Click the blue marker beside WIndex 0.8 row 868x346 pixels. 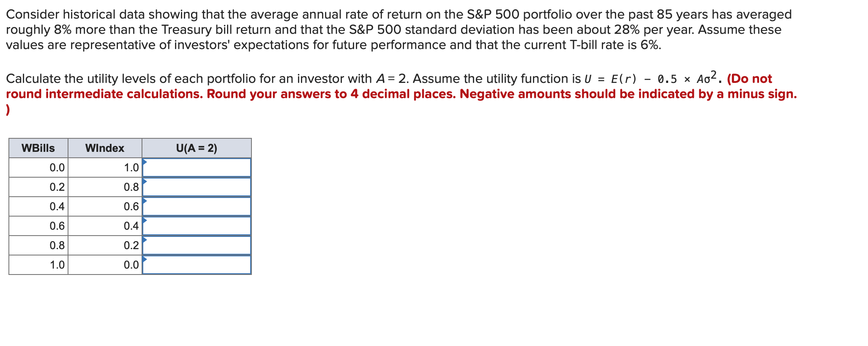145,182
